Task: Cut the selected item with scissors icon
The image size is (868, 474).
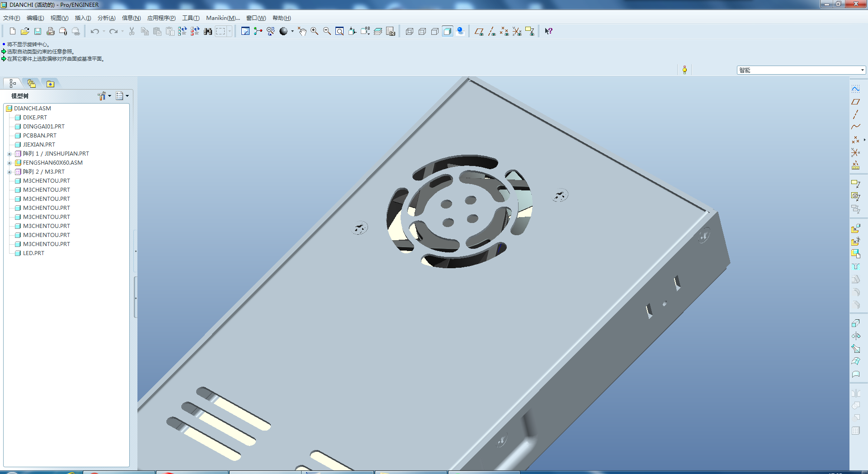Action: (132, 31)
